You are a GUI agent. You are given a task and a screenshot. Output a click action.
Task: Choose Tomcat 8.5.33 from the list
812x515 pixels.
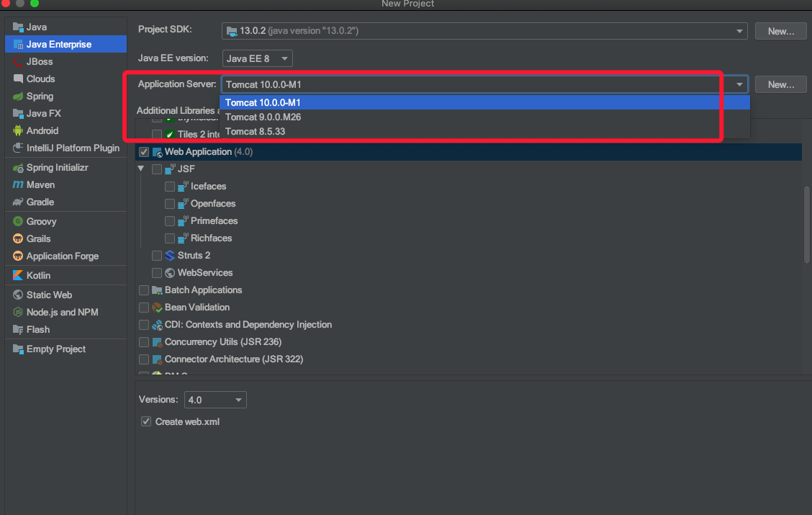pos(484,132)
